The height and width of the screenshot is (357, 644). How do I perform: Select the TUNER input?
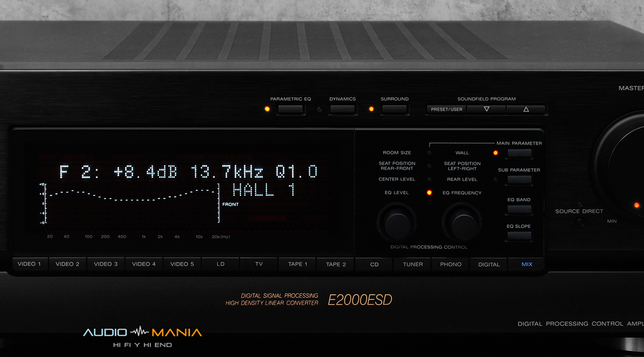coord(413,264)
